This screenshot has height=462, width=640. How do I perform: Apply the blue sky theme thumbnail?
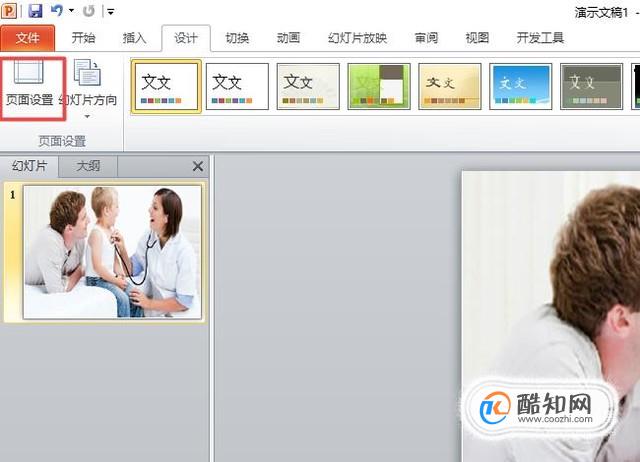[x=520, y=86]
